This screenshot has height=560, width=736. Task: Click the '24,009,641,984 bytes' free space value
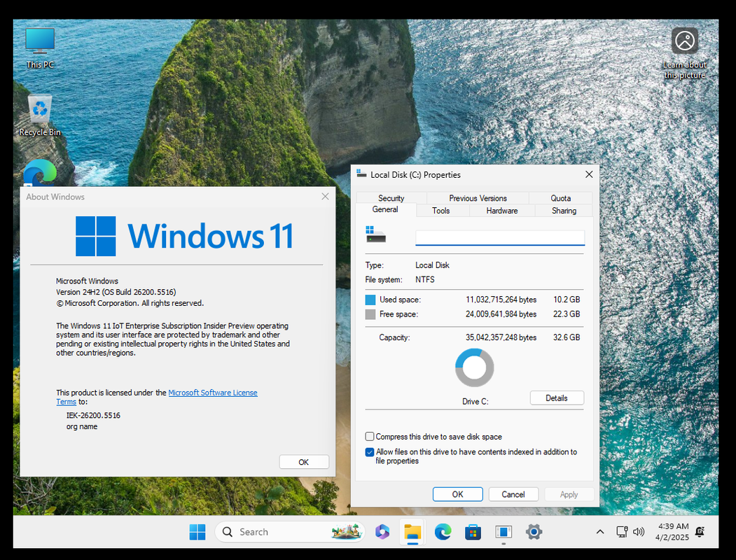click(x=501, y=314)
